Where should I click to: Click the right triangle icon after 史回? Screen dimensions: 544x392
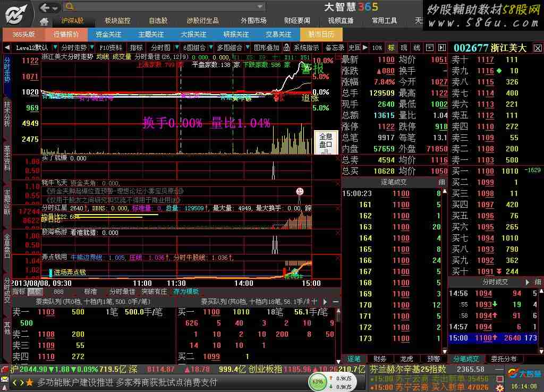click(x=365, y=47)
